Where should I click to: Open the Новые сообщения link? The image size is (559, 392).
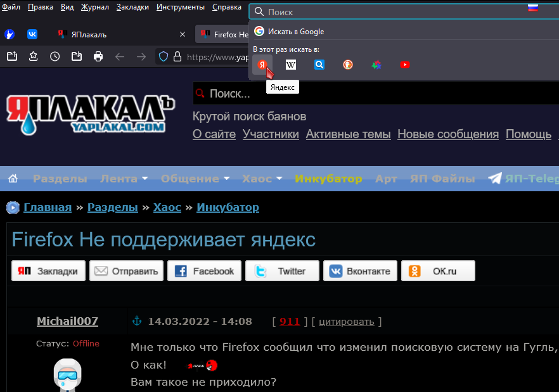point(448,134)
